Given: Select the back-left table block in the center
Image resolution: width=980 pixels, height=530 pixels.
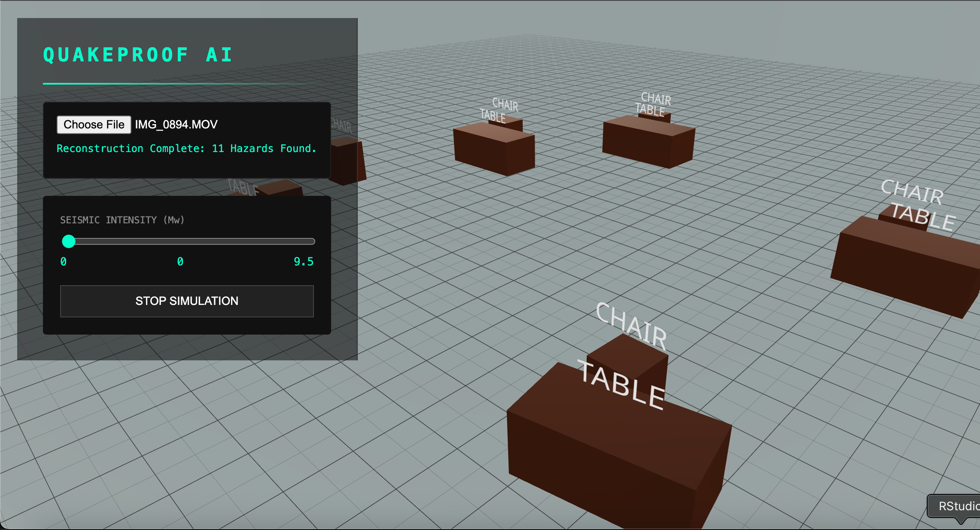Looking at the screenshot, I should [494, 148].
